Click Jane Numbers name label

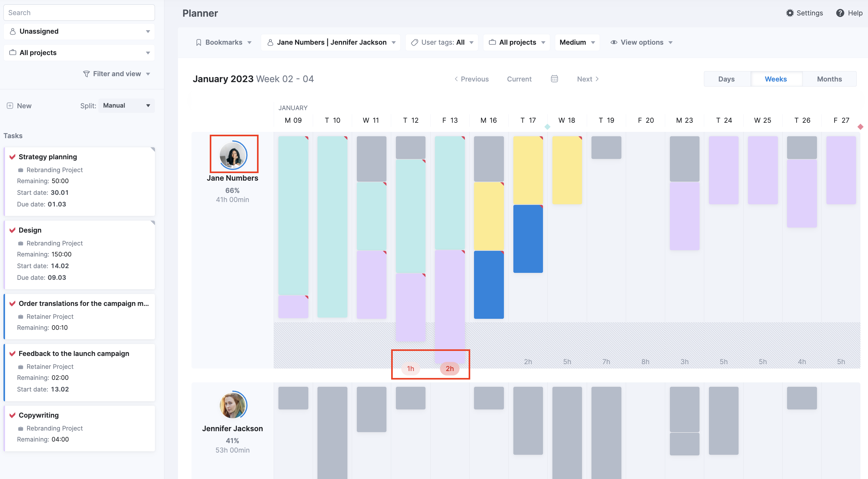[x=232, y=178]
